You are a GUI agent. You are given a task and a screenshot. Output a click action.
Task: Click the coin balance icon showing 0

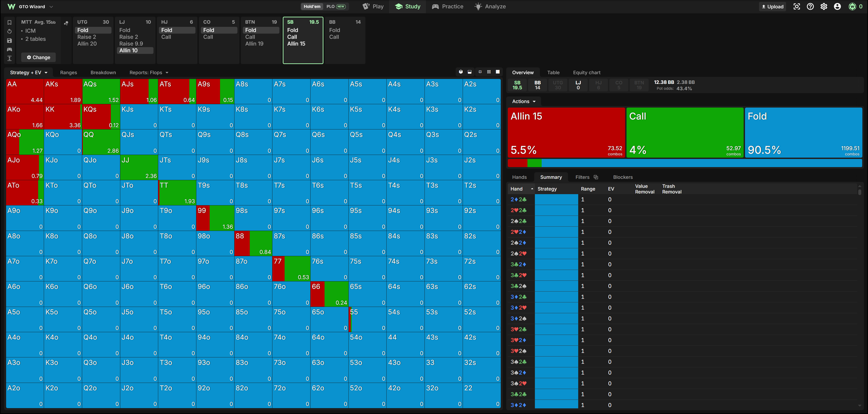pos(852,6)
